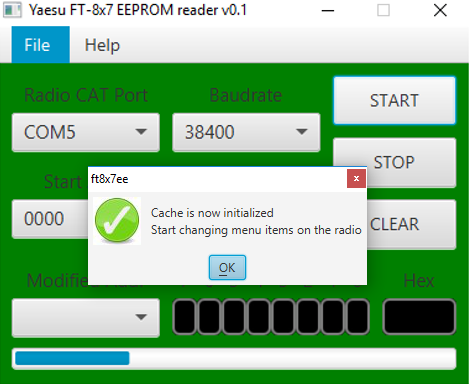
Task: Expand the Modified Addr dropdown
Action: pyautogui.click(x=86, y=318)
